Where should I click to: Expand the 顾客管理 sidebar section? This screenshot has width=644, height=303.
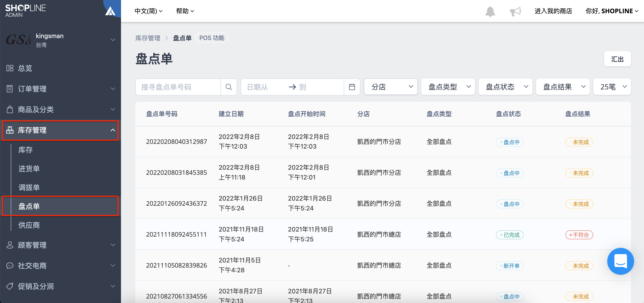[61, 245]
